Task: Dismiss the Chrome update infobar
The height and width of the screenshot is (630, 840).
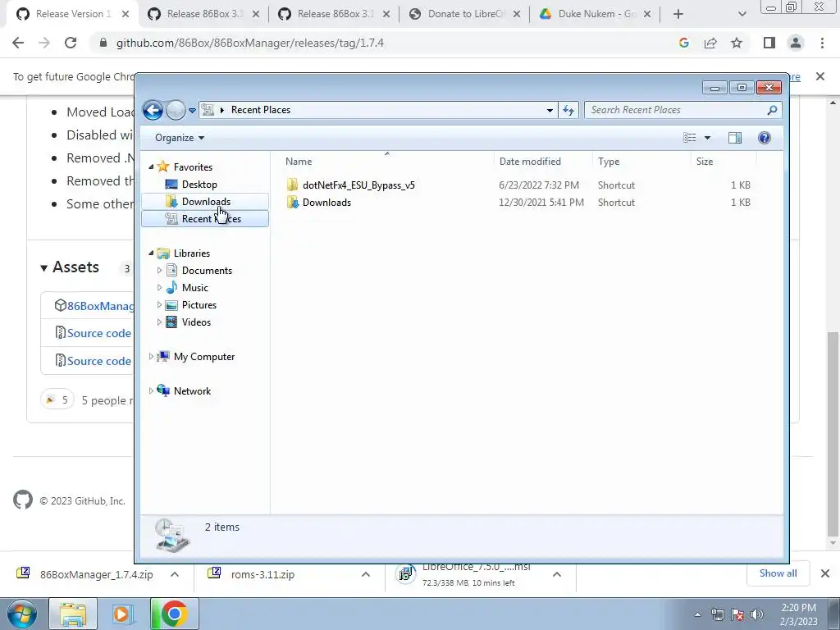Action: [820, 76]
